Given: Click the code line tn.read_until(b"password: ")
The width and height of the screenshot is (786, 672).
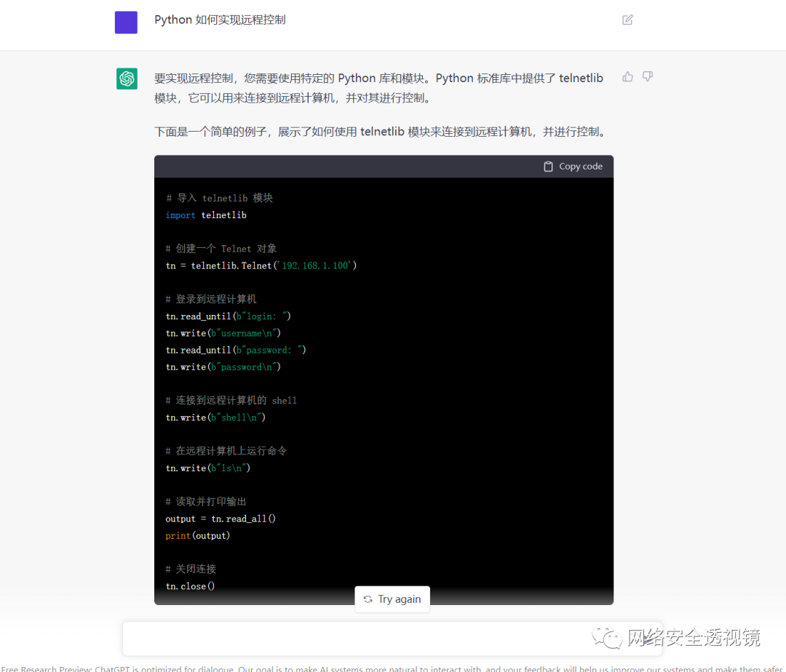Looking at the screenshot, I should pos(236,350).
